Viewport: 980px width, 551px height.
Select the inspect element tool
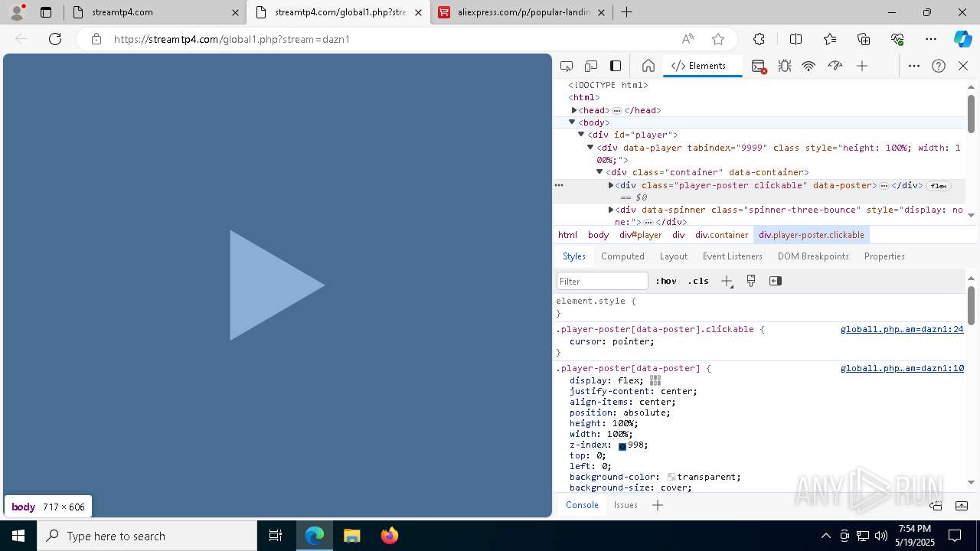(x=567, y=66)
